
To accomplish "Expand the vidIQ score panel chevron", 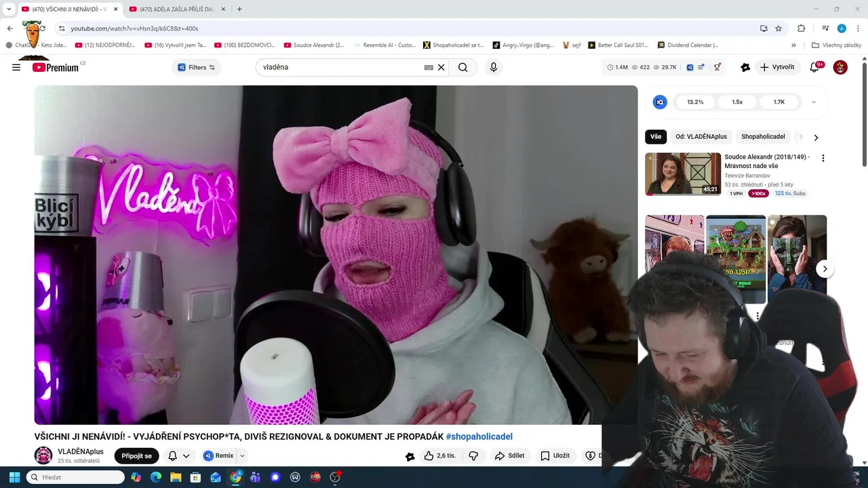I will [x=814, y=102].
